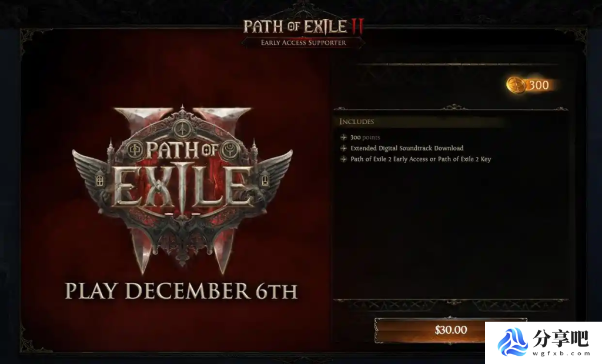Click the 300 points list entry
This screenshot has height=364, width=602.
tap(365, 137)
